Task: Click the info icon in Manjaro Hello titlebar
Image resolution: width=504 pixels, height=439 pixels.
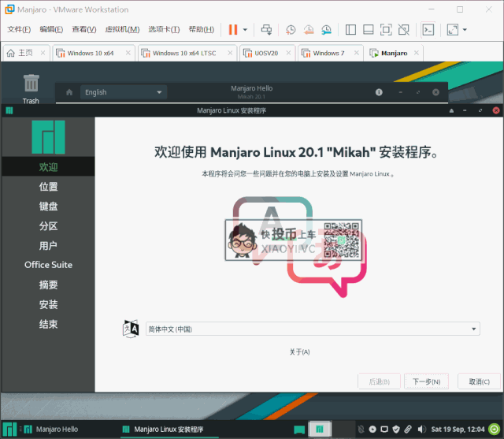Action: tap(379, 92)
